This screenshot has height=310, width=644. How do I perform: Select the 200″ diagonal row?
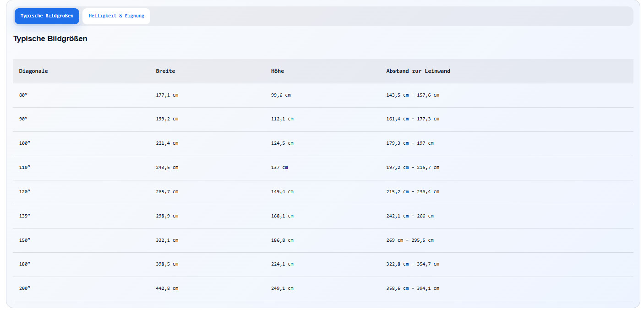(x=323, y=288)
